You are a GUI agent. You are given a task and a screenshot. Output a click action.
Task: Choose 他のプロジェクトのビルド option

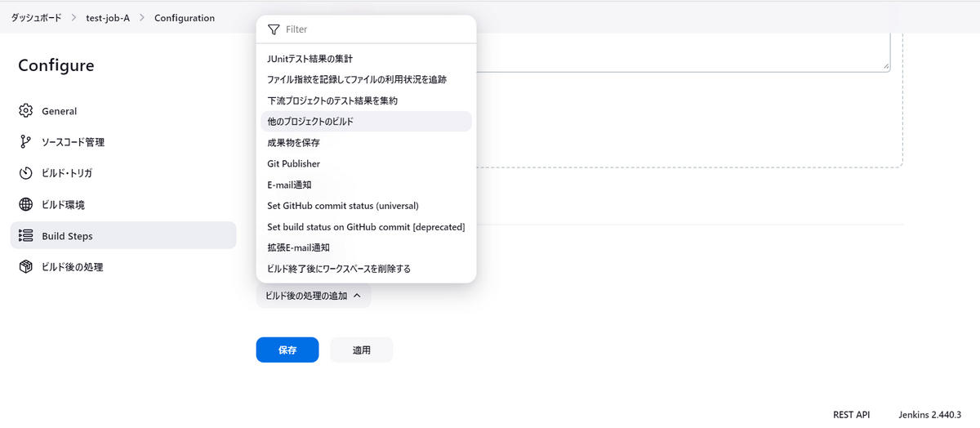pyautogui.click(x=366, y=121)
